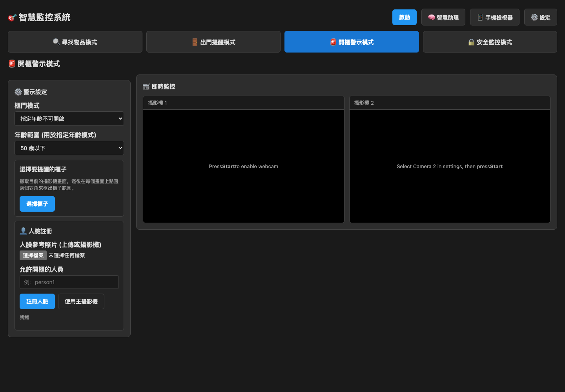Click the siren icon on 開櫃警示模式 tab
Viewport: 565px width, 392px height.
[333, 42]
